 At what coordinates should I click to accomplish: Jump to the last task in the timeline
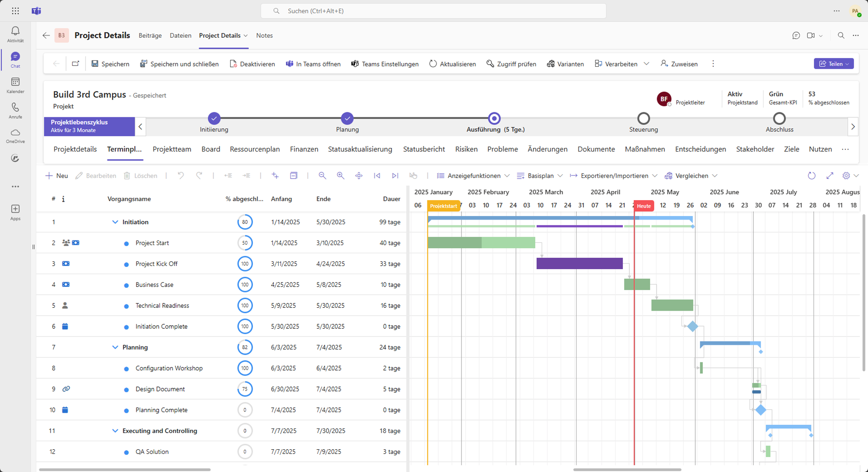[x=395, y=176]
